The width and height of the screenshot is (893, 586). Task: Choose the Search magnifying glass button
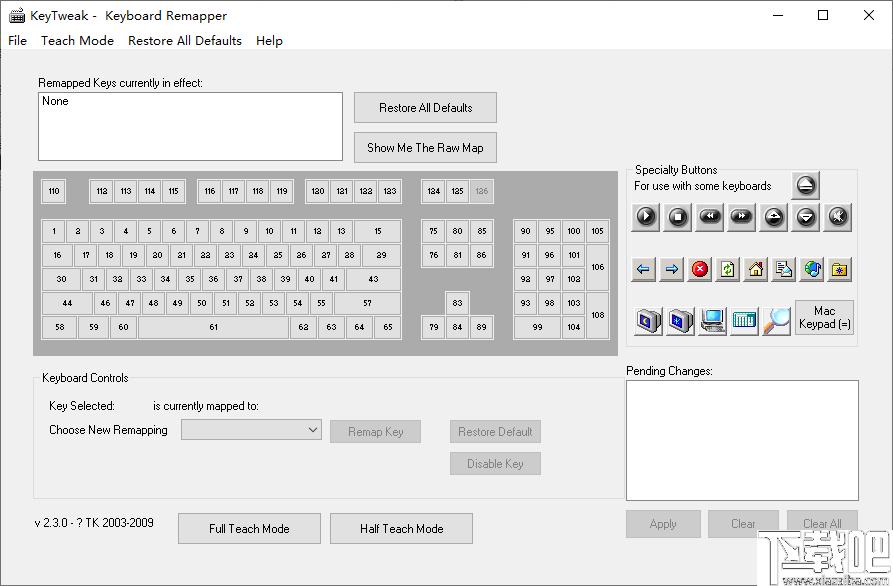776,321
